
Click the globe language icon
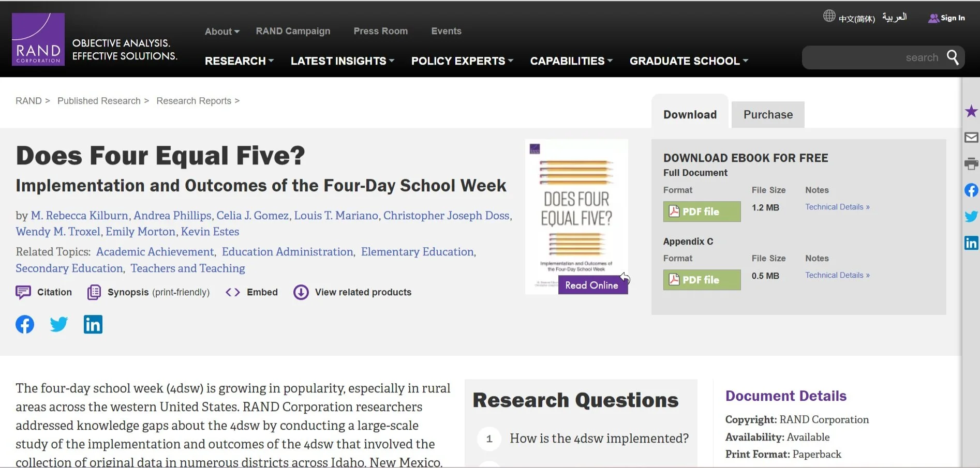pyautogui.click(x=829, y=16)
